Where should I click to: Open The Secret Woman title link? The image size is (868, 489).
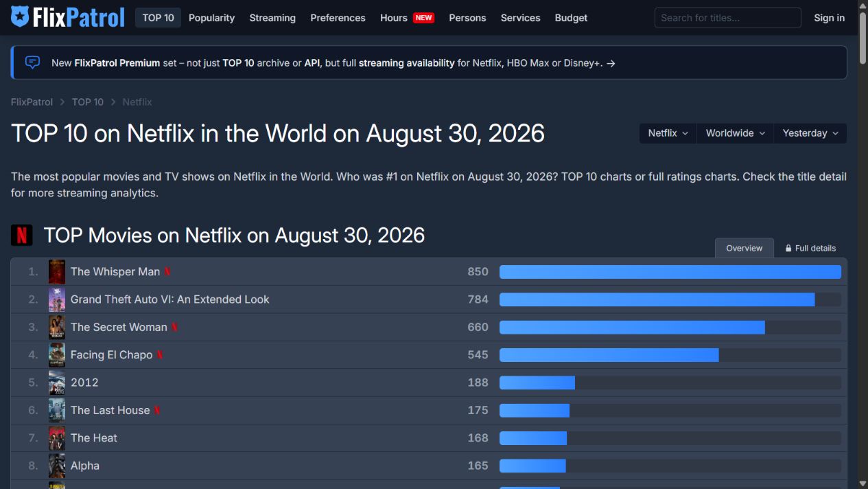pos(119,328)
